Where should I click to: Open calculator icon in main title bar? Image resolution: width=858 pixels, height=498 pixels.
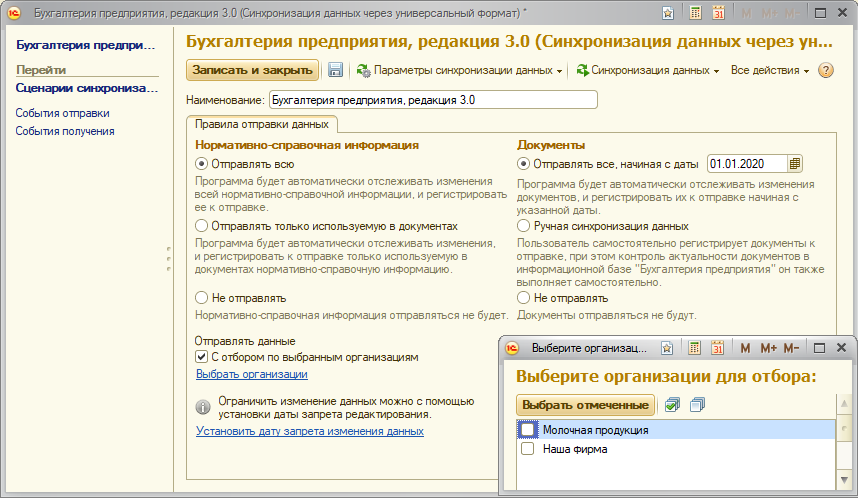point(695,13)
